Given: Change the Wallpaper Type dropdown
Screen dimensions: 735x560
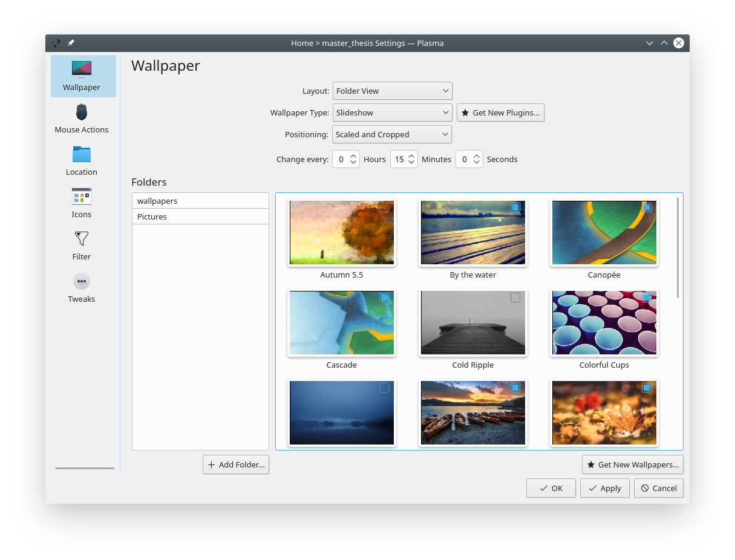Looking at the screenshot, I should click(x=392, y=112).
